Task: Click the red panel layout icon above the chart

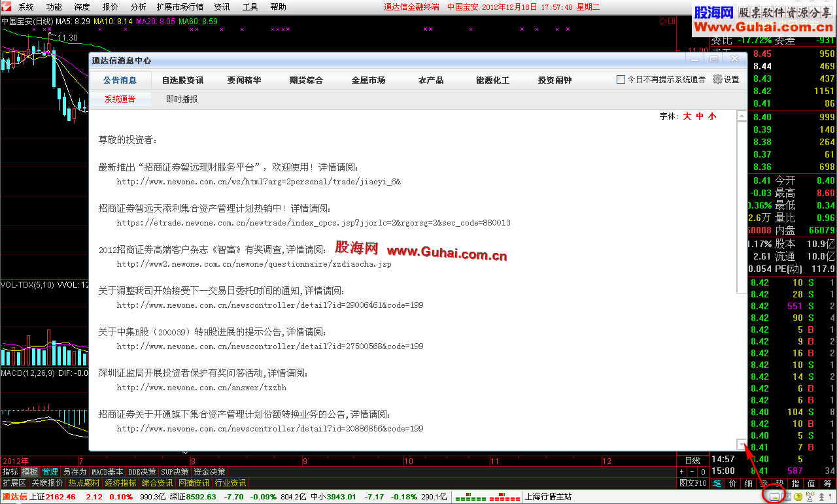Action: 671,22
